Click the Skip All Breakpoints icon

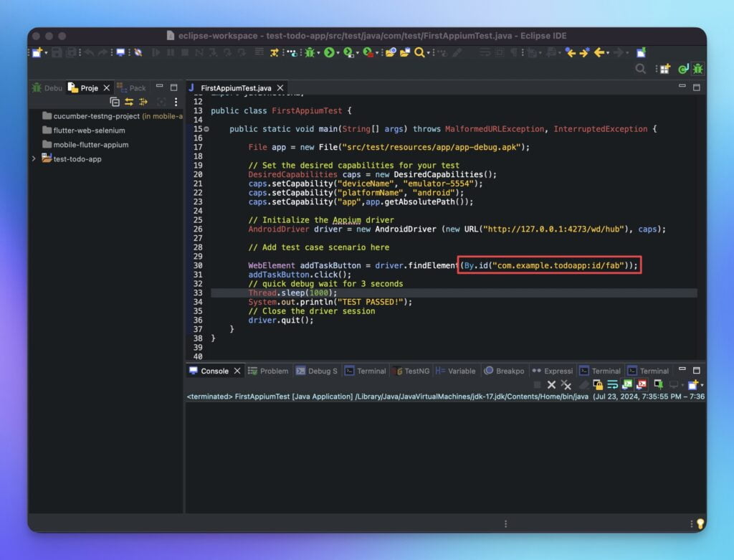tap(138, 52)
